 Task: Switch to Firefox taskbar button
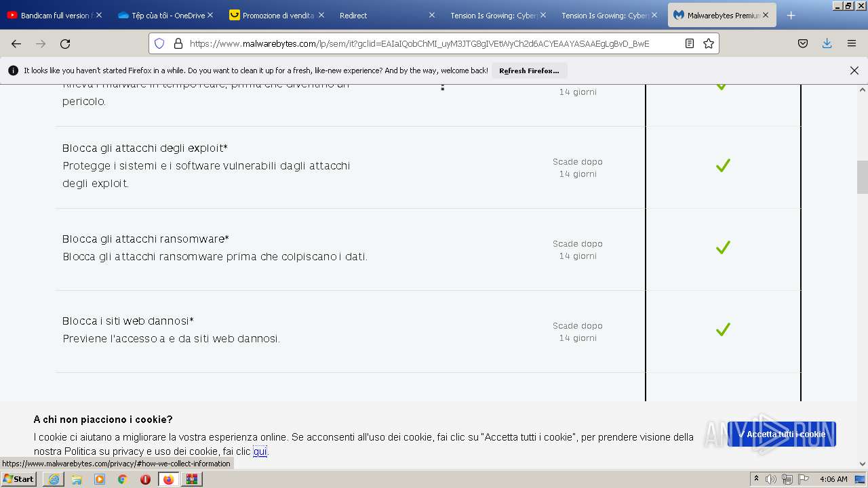click(x=168, y=479)
